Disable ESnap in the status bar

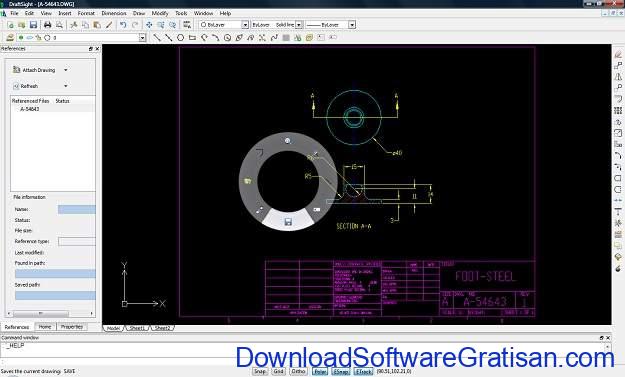point(340,371)
